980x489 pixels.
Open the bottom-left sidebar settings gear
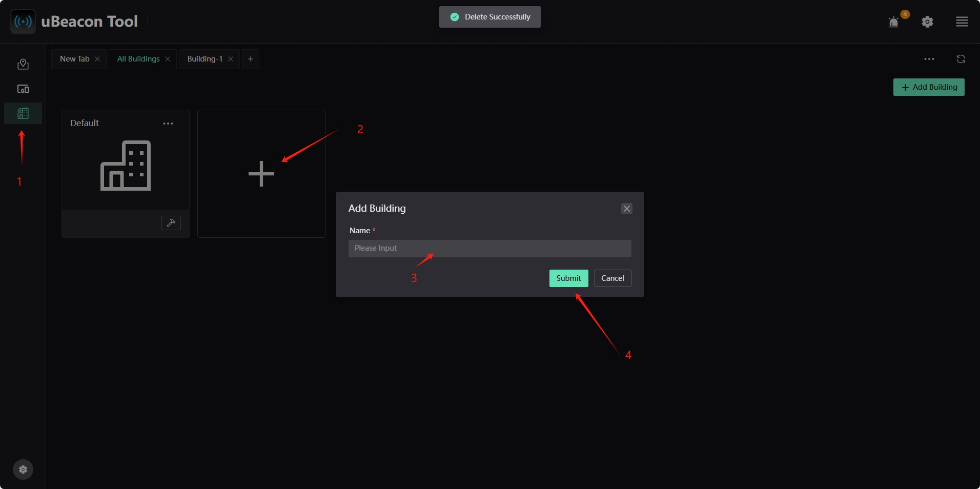click(x=23, y=470)
